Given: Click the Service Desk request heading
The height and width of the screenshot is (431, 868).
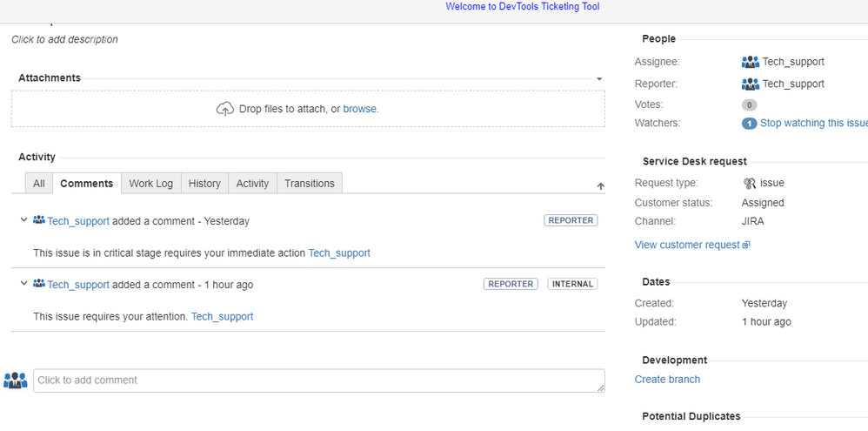Looking at the screenshot, I should tap(695, 161).
